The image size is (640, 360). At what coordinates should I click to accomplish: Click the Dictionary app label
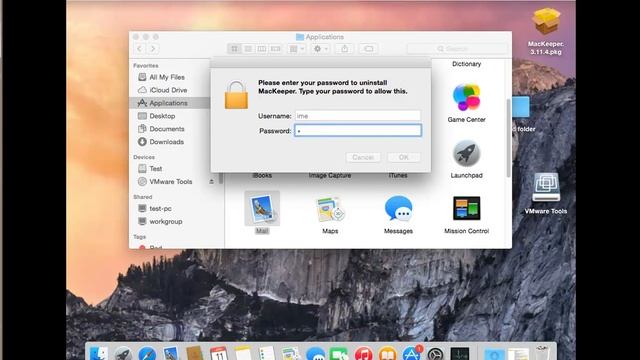point(466,64)
